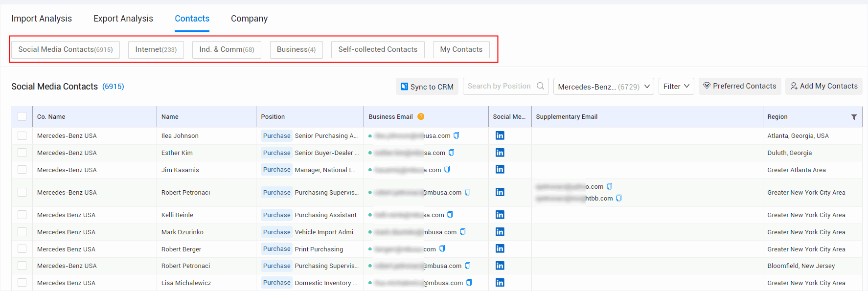The image size is (868, 291).
Task: Open LinkedIn profile for Jim Kasamis
Action: (x=500, y=169)
